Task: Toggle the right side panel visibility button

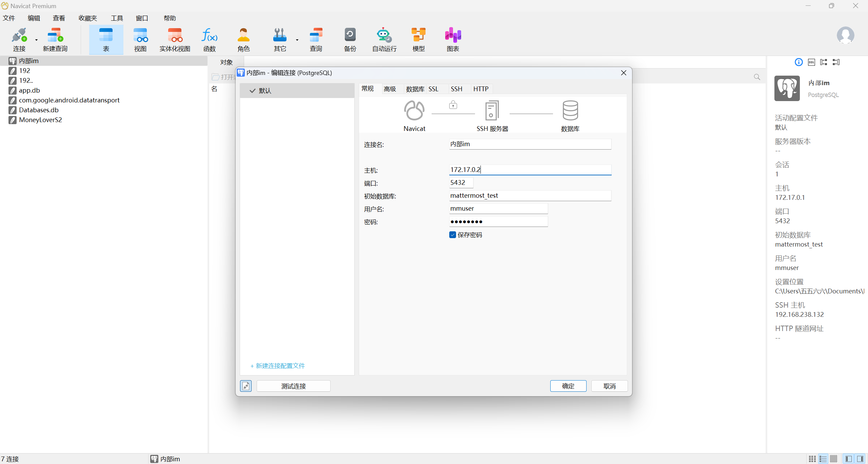Action: tap(861, 459)
